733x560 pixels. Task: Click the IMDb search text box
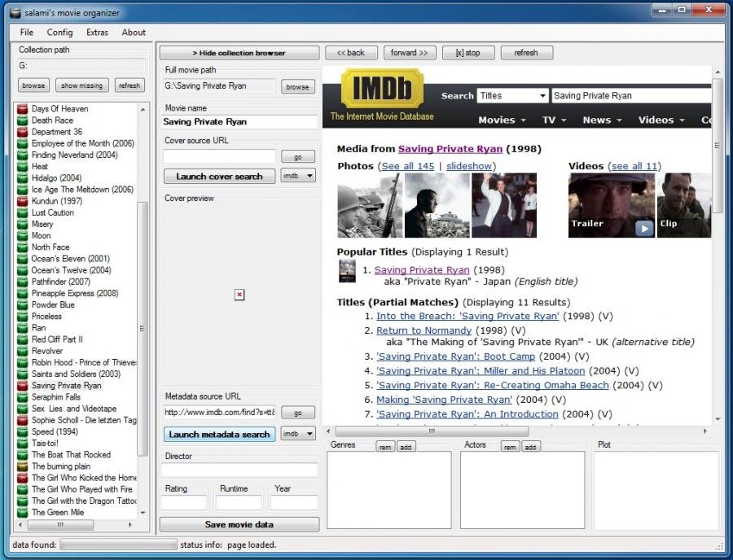coord(631,96)
